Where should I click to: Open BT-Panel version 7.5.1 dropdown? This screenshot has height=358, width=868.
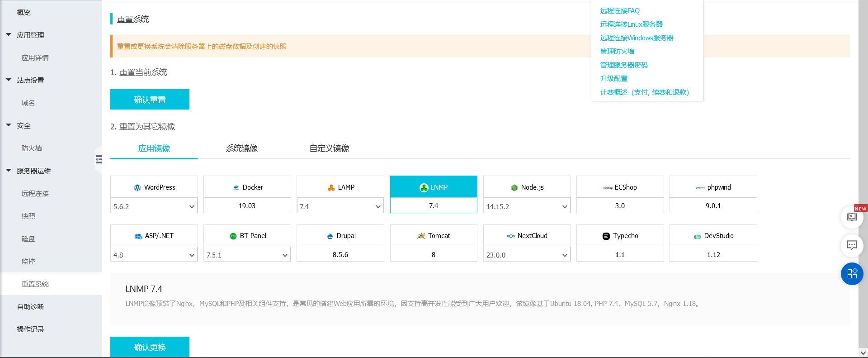click(x=247, y=255)
